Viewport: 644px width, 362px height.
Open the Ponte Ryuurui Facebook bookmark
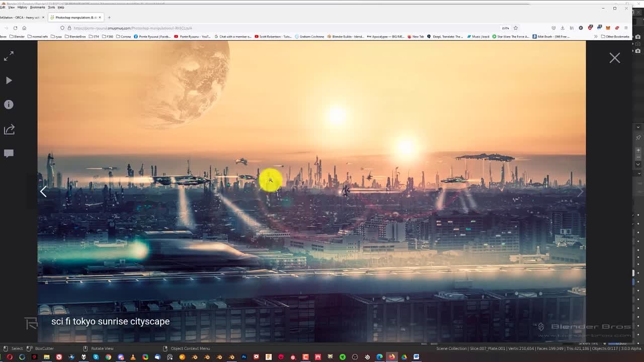(152, 37)
